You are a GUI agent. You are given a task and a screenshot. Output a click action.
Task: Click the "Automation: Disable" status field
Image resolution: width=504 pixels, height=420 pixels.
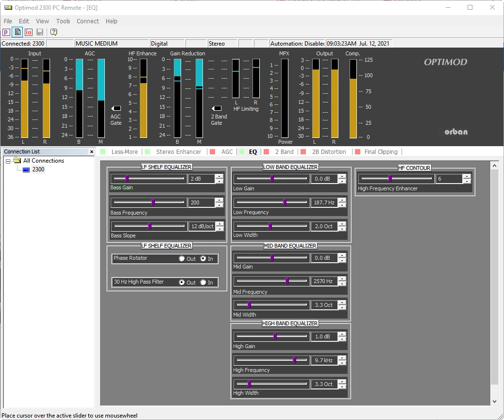click(x=297, y=43)
